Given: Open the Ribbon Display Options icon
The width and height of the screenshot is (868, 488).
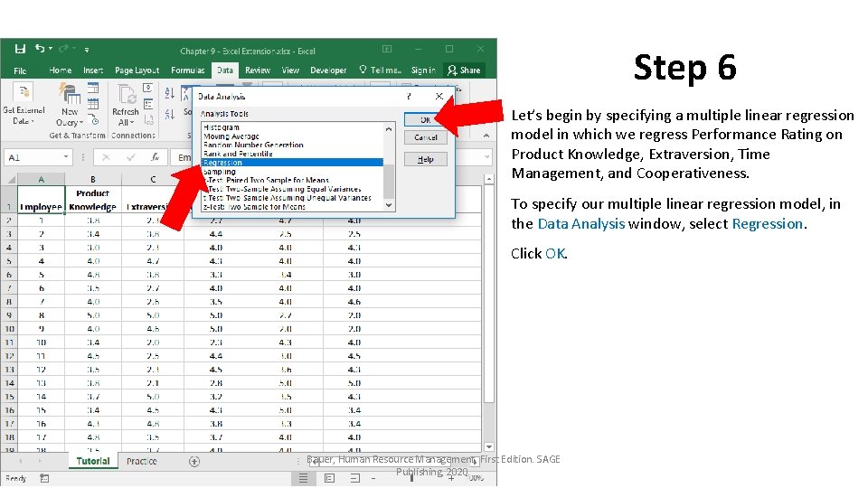Looking at the screenshot, I should click(387, 49).
